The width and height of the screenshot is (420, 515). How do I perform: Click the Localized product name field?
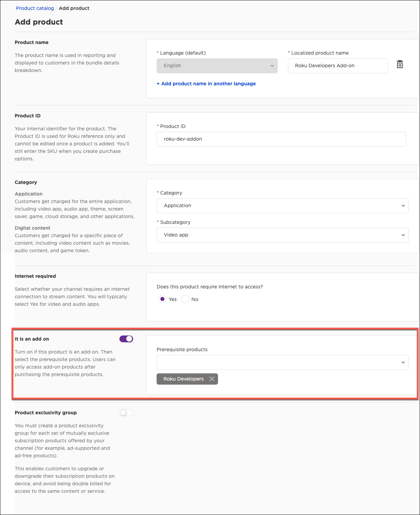point(338,66)
